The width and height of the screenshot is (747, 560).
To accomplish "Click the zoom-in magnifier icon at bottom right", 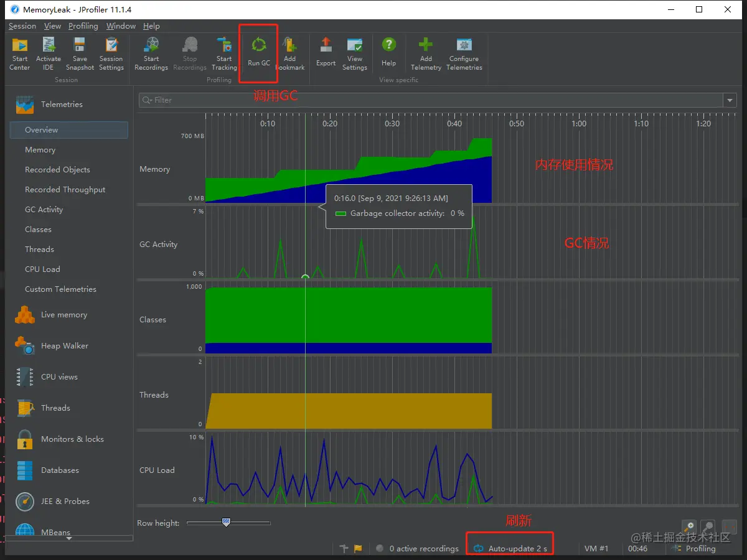I will tap(689, 527).
